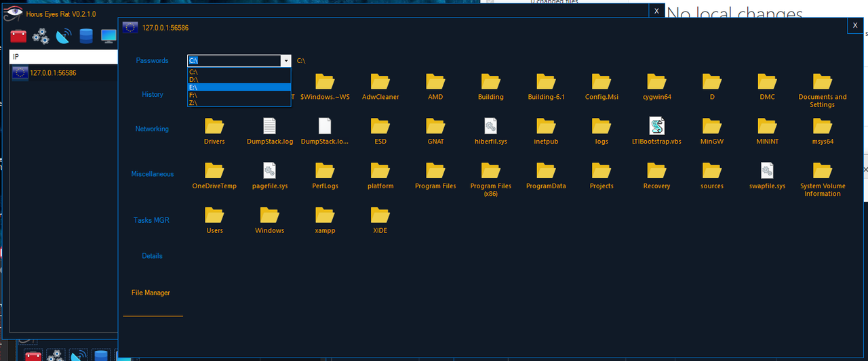The width and height of the screenshot is (868, 361).
Task: Open the blue database icon
Action: tap(86, 36)
